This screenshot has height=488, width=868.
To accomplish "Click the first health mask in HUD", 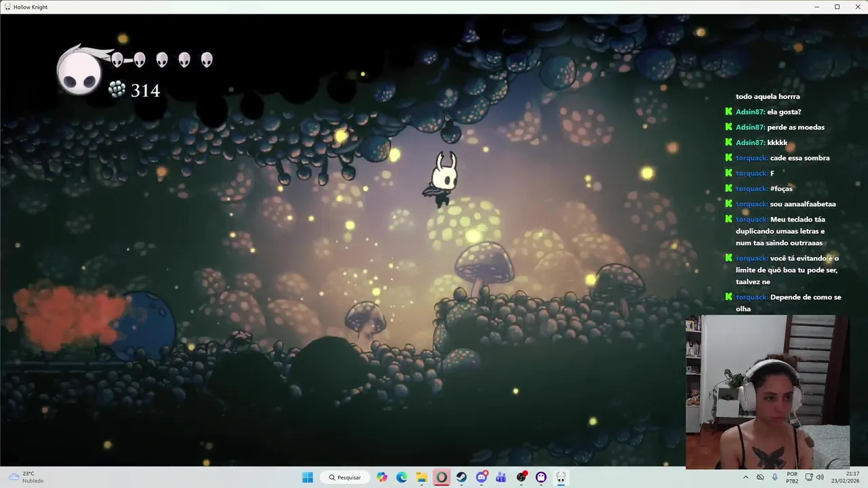I will [117, 60].
